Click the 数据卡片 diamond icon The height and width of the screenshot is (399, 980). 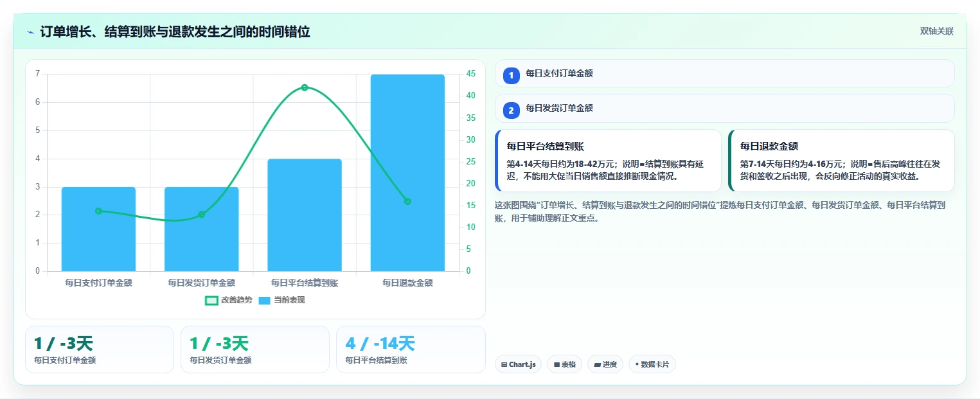point(637,364)
